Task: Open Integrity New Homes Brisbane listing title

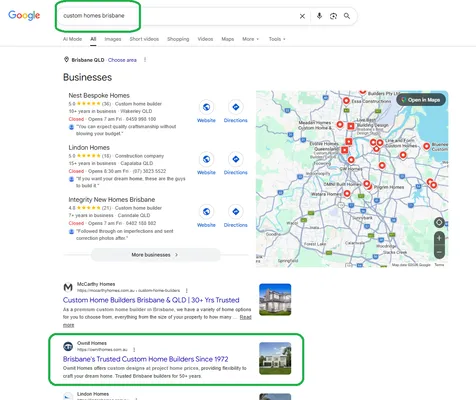Action: 112,199
